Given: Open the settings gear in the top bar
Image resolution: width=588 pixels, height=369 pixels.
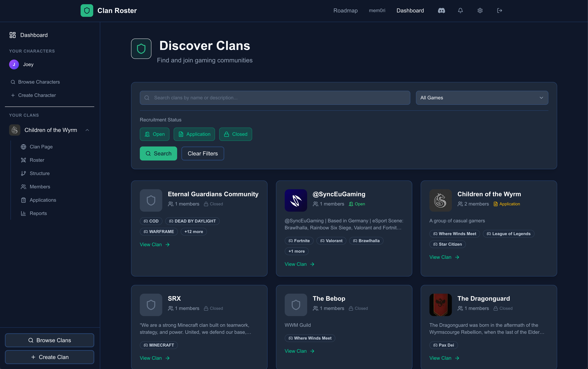Looking at the screenshot, I should click(x=480, y=11).
